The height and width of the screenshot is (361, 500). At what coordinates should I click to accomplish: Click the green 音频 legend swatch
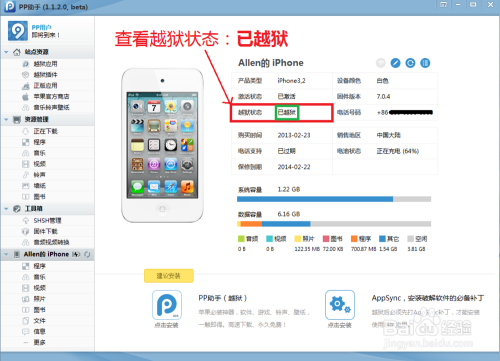click(x=241, y=239)
